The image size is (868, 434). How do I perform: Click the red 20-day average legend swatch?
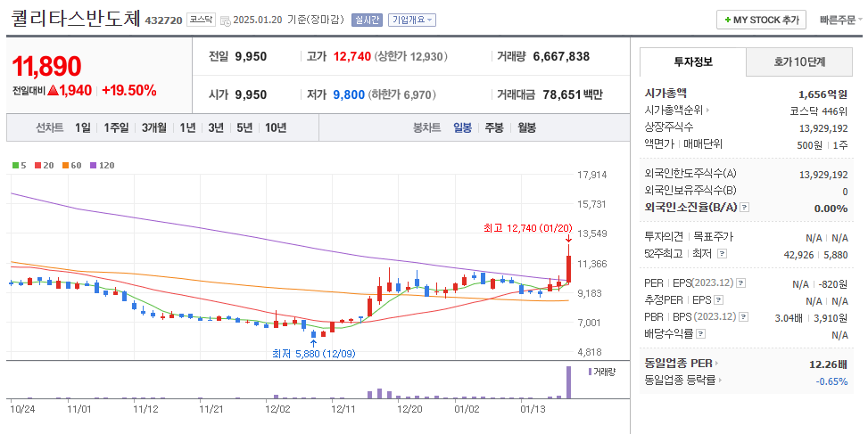(37, 165)
